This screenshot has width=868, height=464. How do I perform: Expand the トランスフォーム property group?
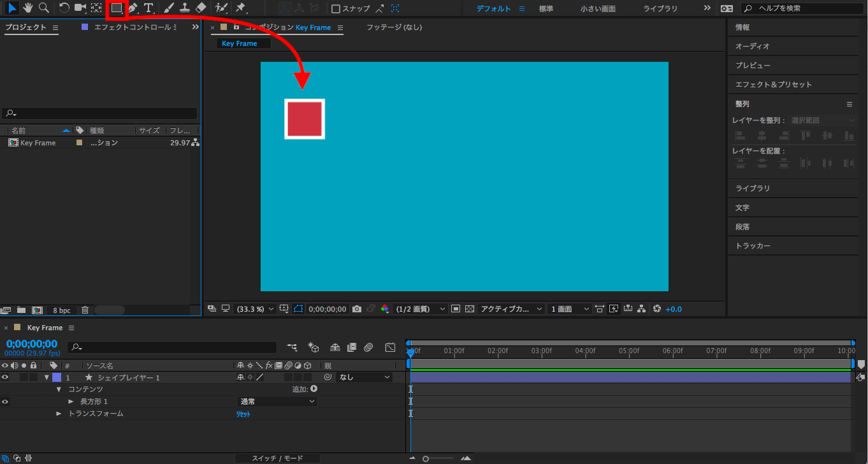59,414
